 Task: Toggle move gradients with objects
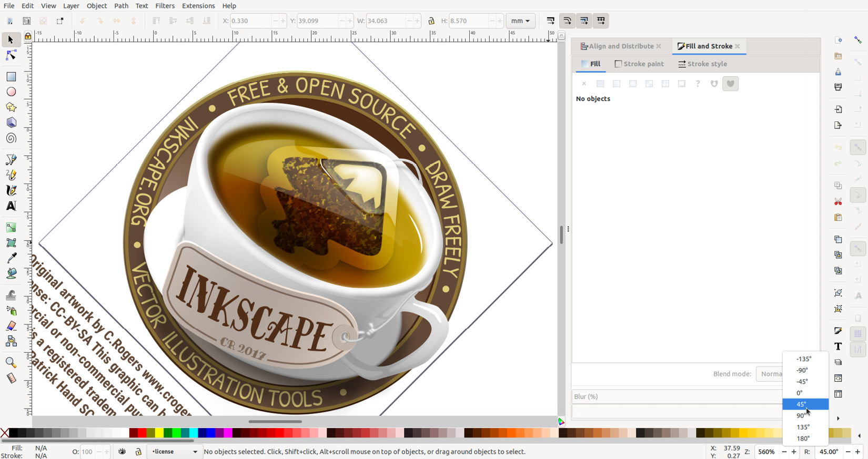584,21
